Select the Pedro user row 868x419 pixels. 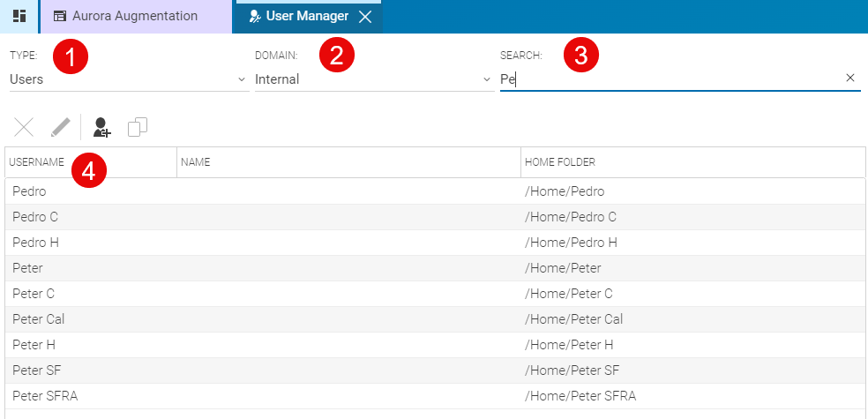[30, 191]
